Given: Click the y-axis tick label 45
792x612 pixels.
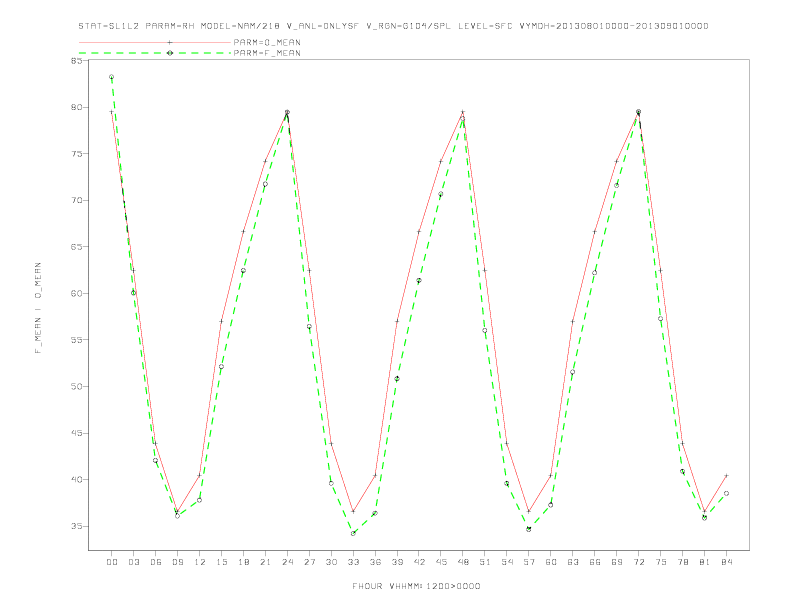Looking at the screenshot, I should [x=77, y=433].
